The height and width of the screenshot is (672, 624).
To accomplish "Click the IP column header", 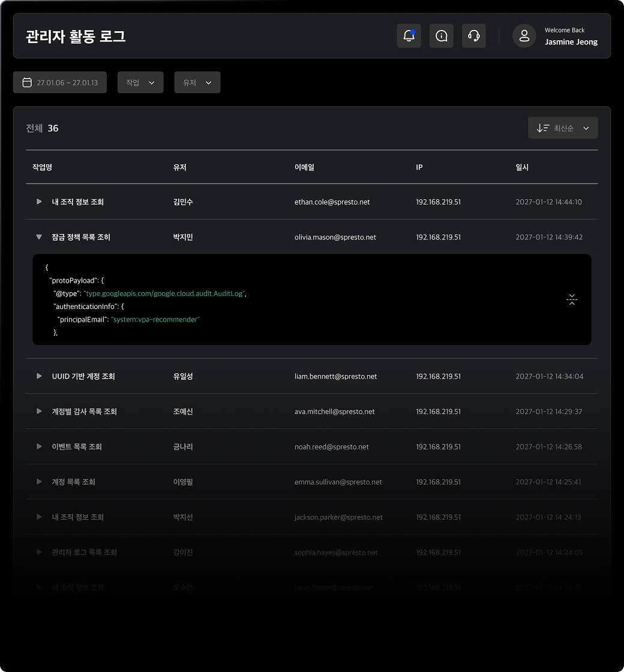I will 419,167.
